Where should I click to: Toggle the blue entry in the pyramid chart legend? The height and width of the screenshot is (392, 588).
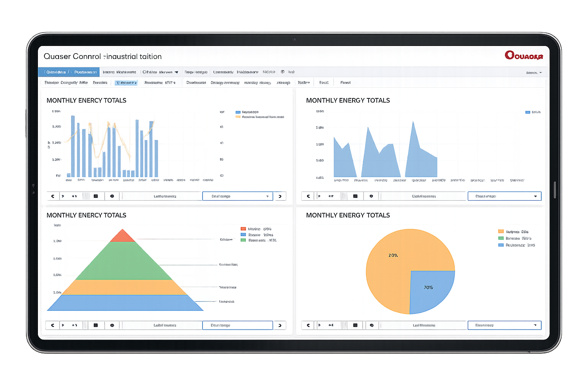coord(257,235)
